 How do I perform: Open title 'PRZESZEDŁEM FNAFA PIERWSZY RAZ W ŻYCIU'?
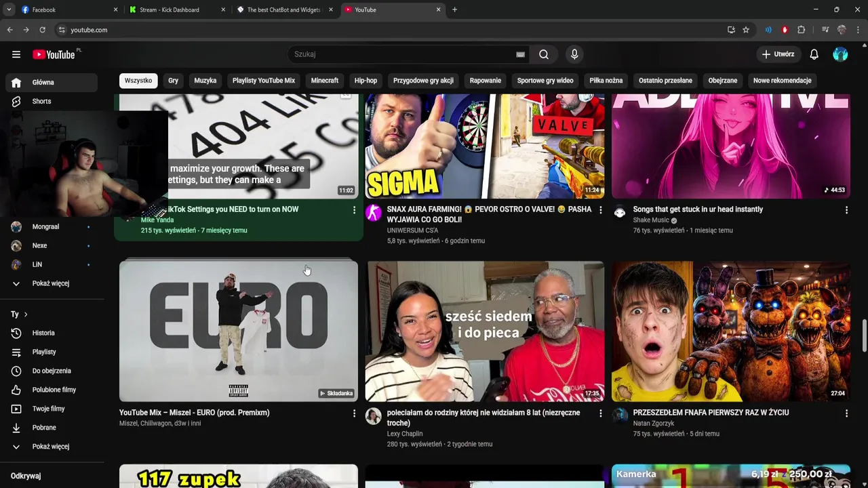[x=711, y=413]
